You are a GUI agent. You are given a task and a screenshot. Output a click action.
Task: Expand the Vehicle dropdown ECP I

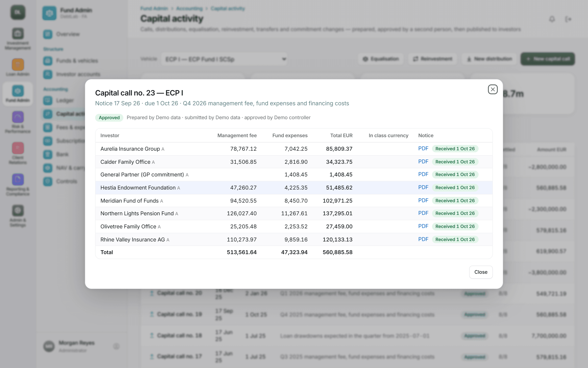click(x=224, y=59)
